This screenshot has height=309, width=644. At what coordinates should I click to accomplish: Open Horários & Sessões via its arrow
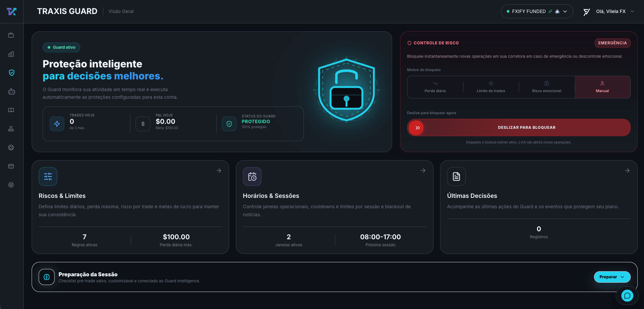423,171
